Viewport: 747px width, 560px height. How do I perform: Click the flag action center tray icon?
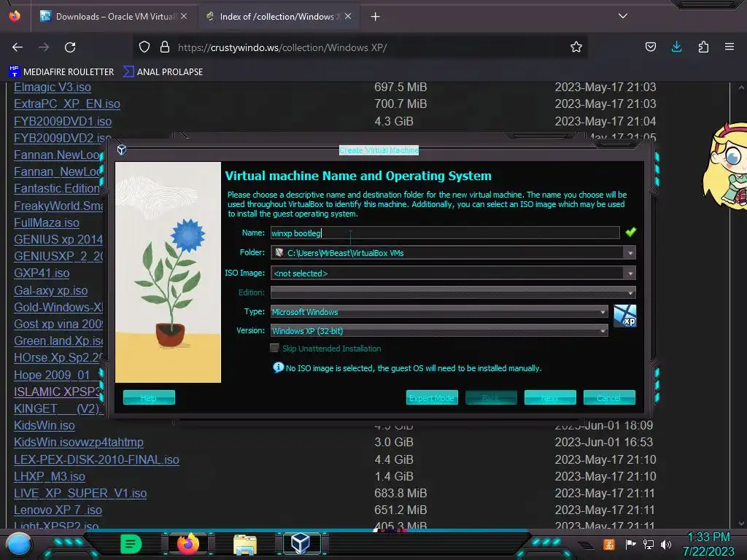coord(631,544)
